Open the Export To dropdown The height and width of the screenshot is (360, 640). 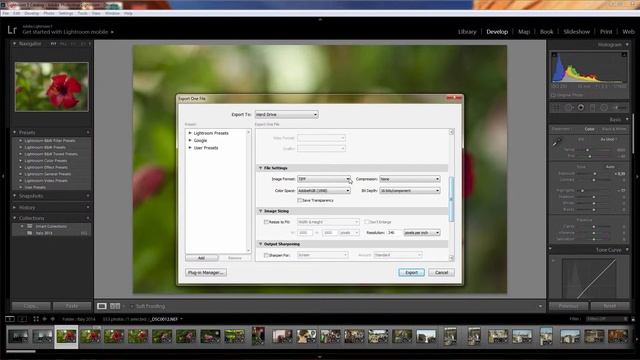coord(287,115)
